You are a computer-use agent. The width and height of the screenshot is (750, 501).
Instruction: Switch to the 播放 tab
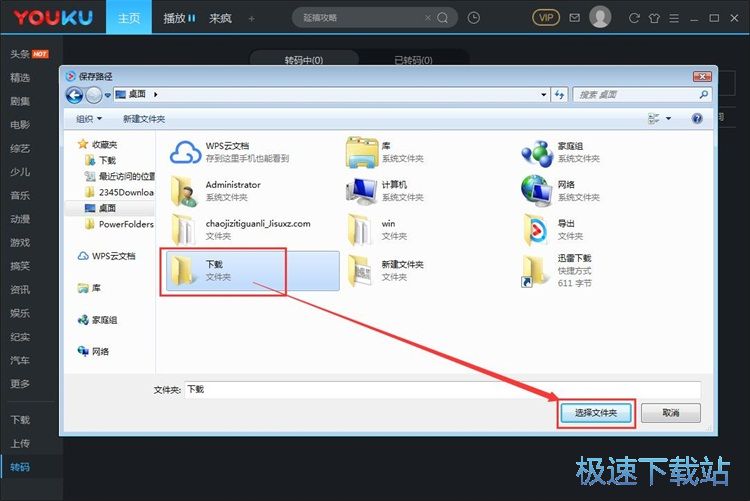pos(179,18)
